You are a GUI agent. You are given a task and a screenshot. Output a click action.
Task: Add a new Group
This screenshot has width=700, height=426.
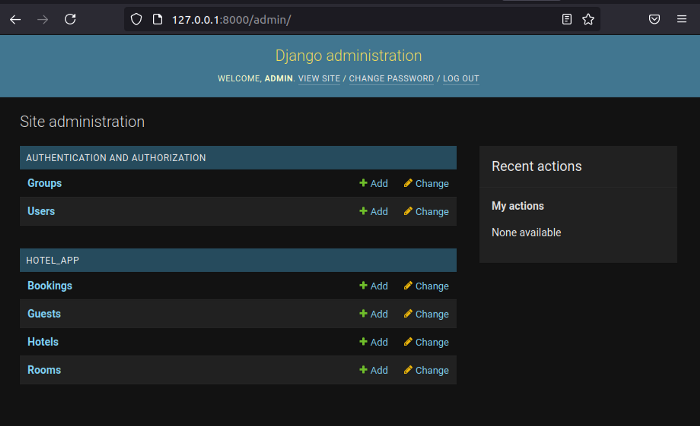[x=373, y=184]
